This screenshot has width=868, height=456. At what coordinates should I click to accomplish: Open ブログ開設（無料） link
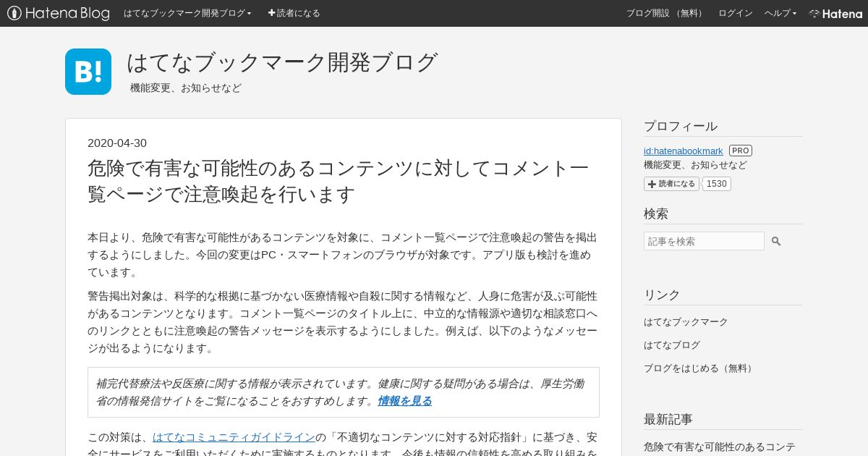[x=666, y=13]
